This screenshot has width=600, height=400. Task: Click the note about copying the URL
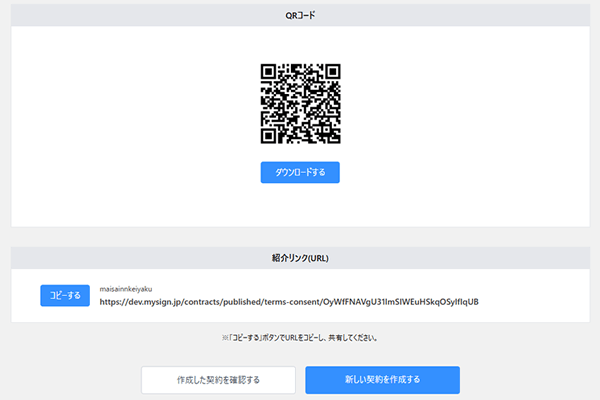(x=300, y=338)
